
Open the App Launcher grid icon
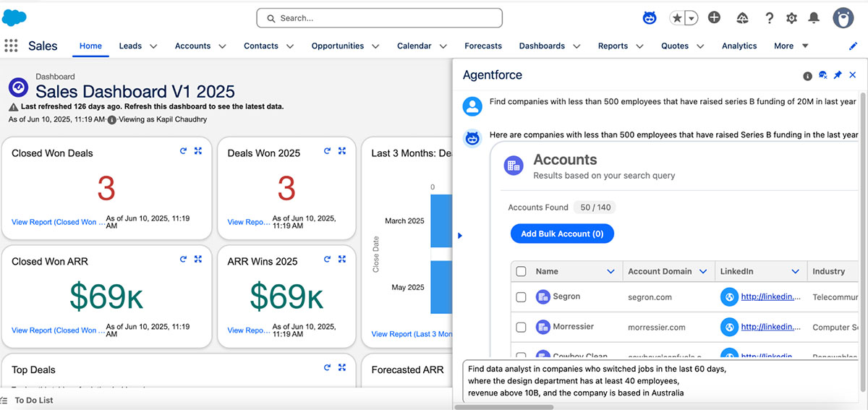(11, 46)
